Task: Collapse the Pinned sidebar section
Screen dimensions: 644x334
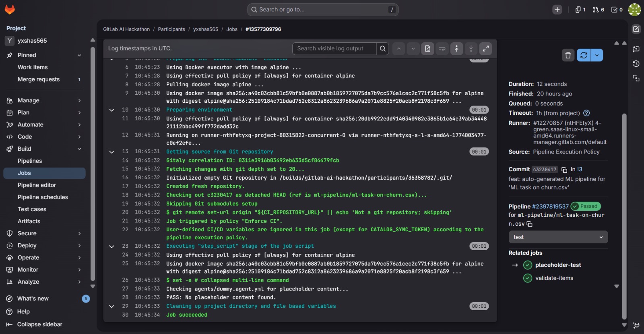Action: (x=44, y=55)
